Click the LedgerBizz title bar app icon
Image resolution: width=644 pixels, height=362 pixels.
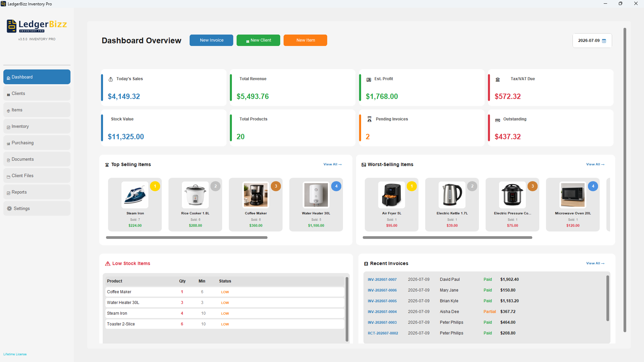[x=3, y=4]
